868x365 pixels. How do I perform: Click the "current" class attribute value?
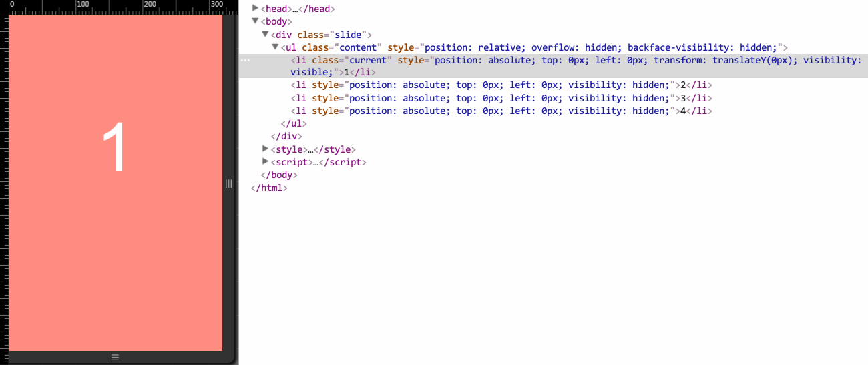pyautogui.click(x=368, y=60)
